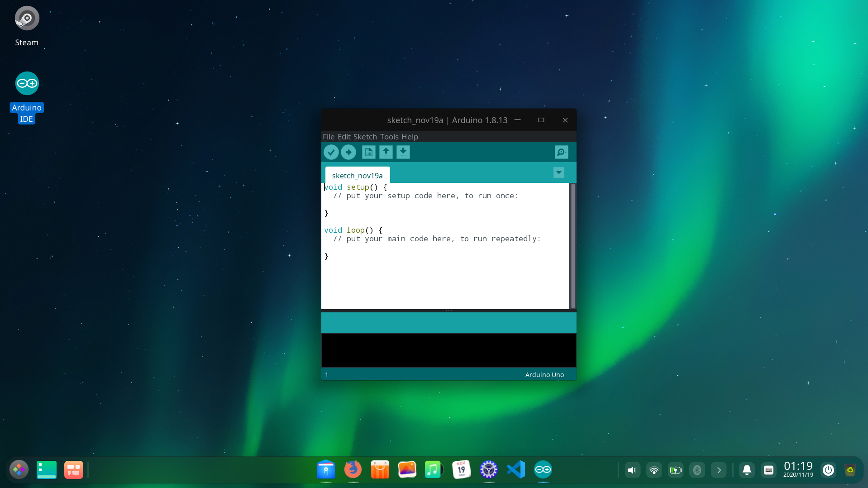Upload the sketch using the arrow icon

point(348,152)
